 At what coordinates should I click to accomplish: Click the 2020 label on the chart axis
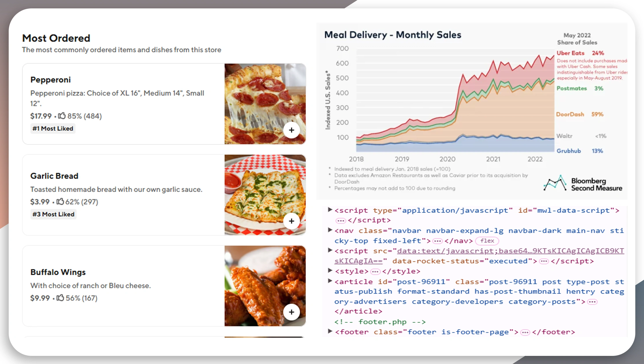pos(447,159)
